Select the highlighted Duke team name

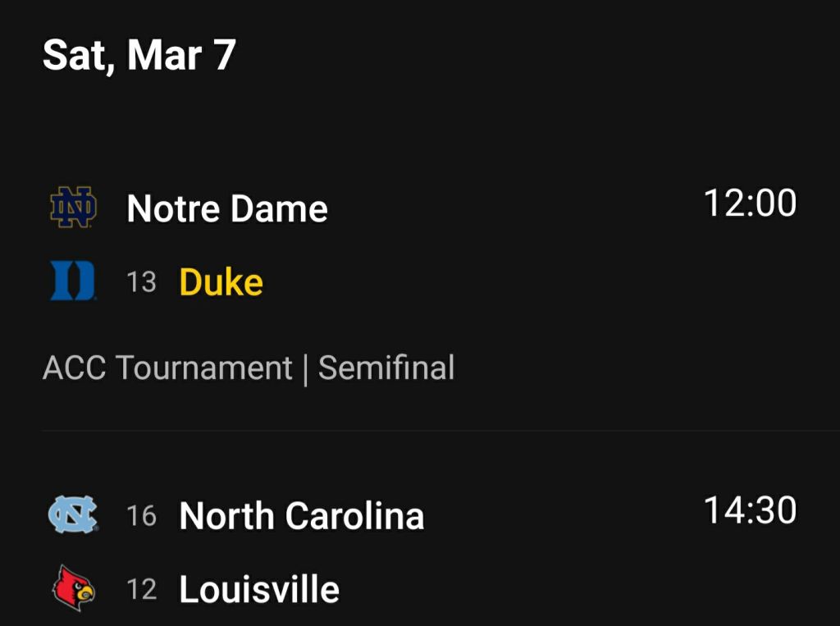pyautogui.click(x=221, y=282)
